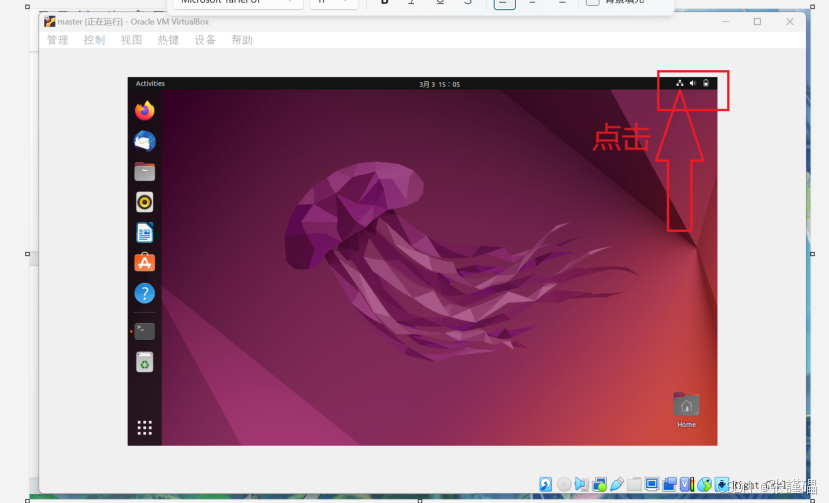Open LibreOffice Writer from the dock

pos(144,232)
